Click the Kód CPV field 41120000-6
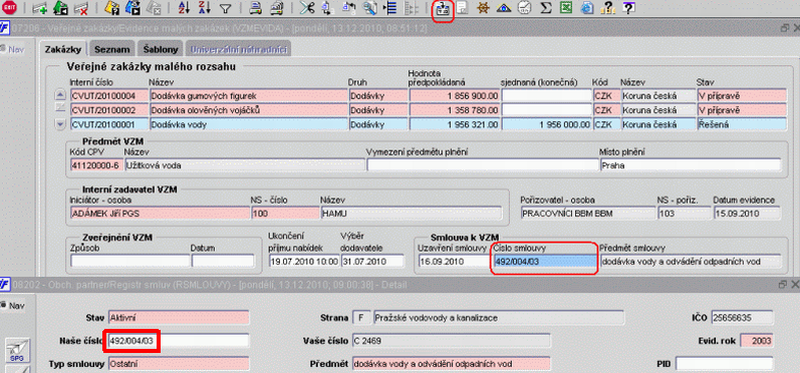The height and width of the screenshot is (373, 800). point(96,165)
